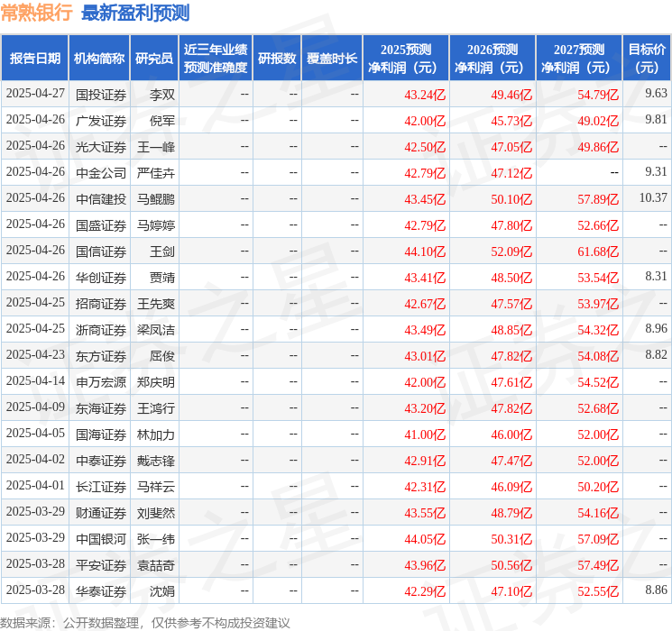Click the 43.24亿 profit forecast
The height and width of the screenshot is (631, 672).
[425, 95]
